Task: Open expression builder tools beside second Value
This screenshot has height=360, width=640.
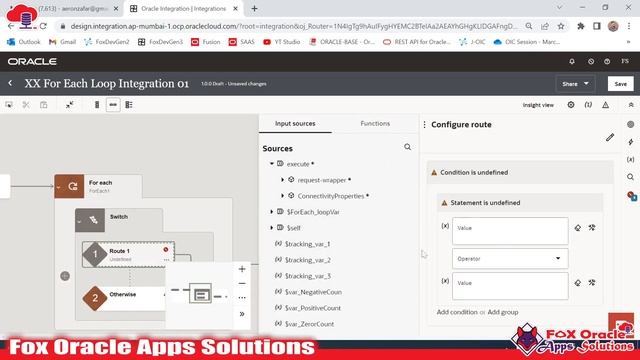Action: point(592,282)
